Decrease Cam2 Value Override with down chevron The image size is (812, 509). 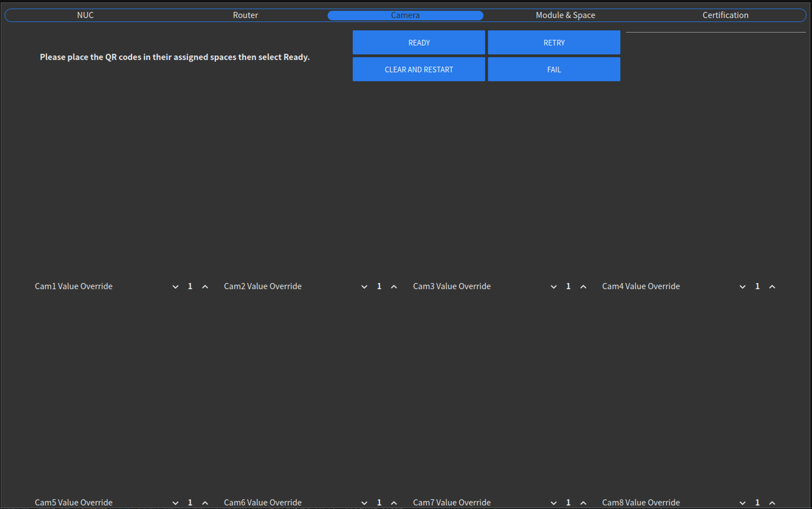tap(364, 287)
